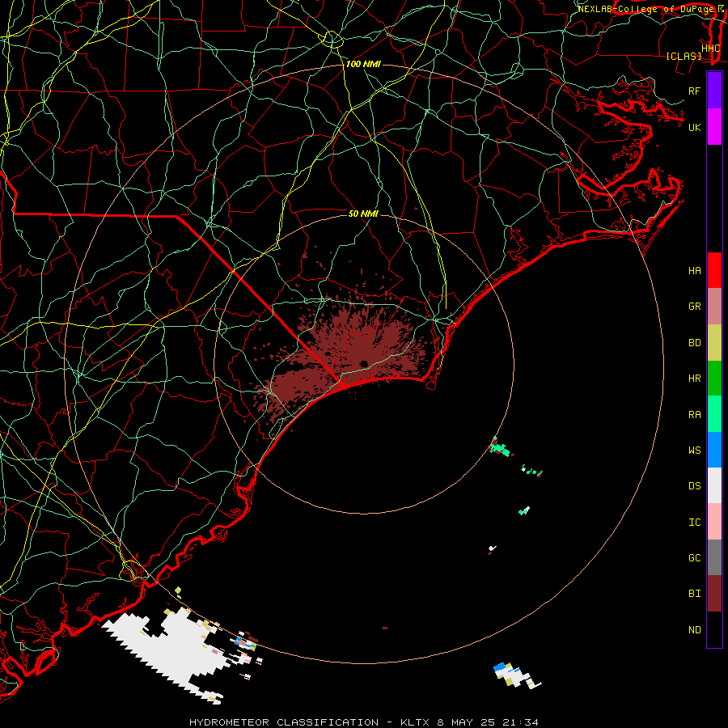This screenshot has width=728, height=728.
Task: Click the 'GC' legend label text
Action: (695, 558)
